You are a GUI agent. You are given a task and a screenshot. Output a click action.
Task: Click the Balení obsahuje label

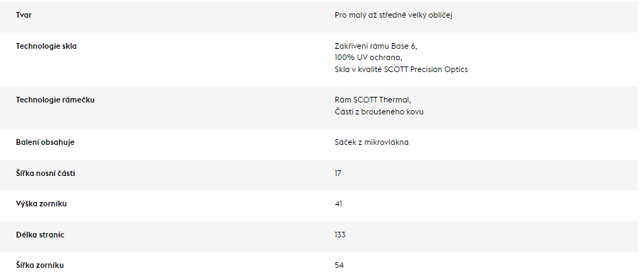tap(45, 142)
